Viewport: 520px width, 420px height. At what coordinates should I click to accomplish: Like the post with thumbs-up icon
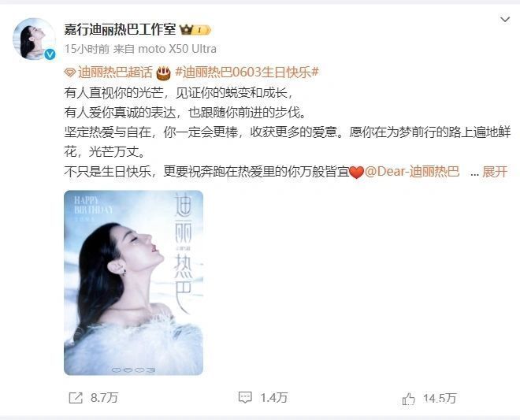click(x=409, y=399)
